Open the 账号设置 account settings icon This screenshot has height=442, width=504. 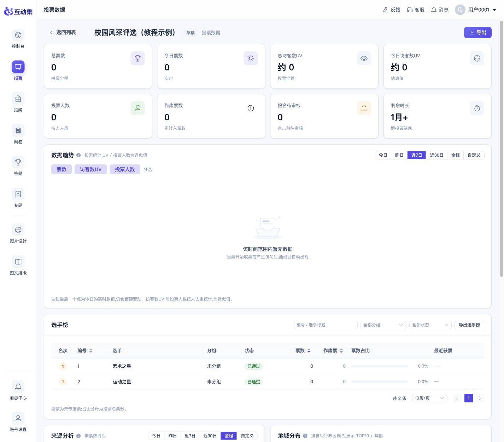[18, 418]
